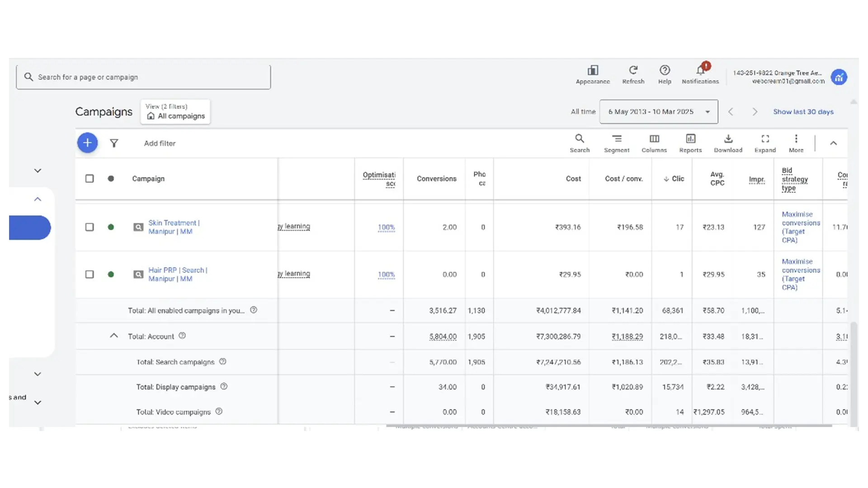The image size is (868, 488).
Task: Click the Expand table icon
Action: [x=765, y=139]
